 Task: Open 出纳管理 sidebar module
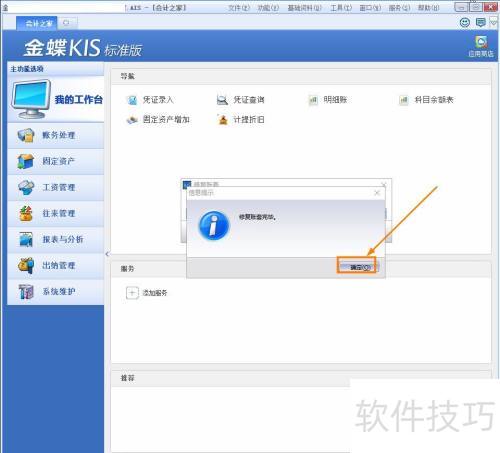pyautogui.click(x=56, y=265)
